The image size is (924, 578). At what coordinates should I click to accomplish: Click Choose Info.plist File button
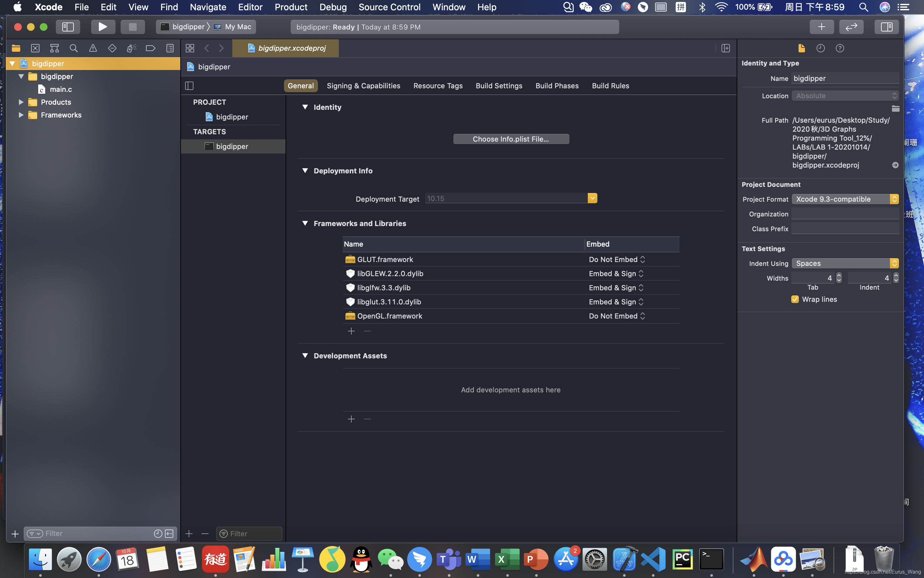(511, 139)
